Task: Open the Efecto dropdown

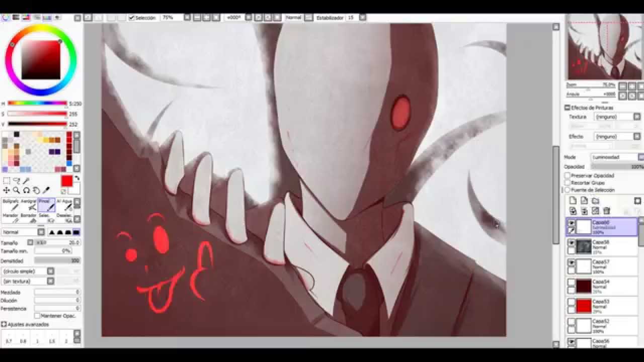Action: click(617, 136)
